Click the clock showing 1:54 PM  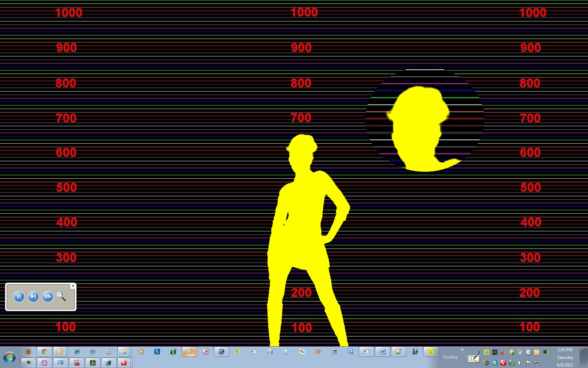point(565,350)
